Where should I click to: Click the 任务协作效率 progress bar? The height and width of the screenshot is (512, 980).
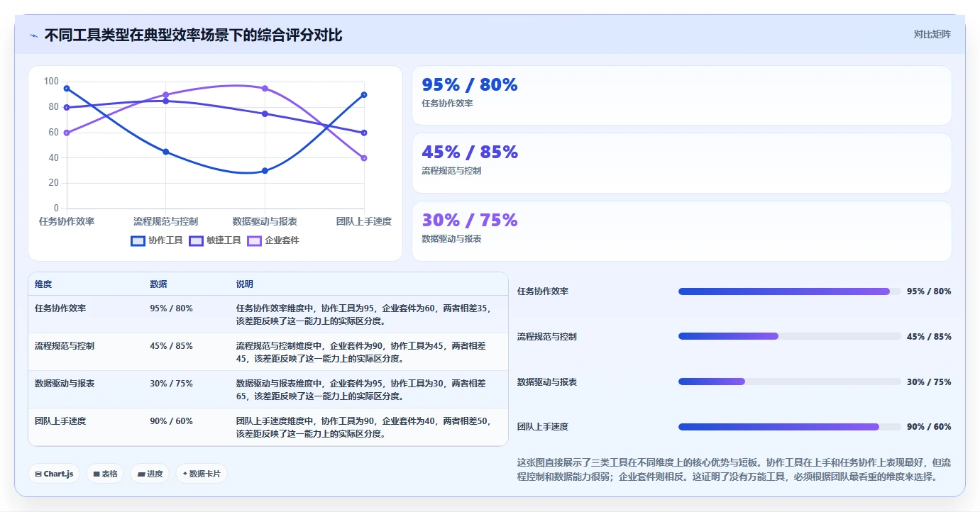[x=790, y=291]
